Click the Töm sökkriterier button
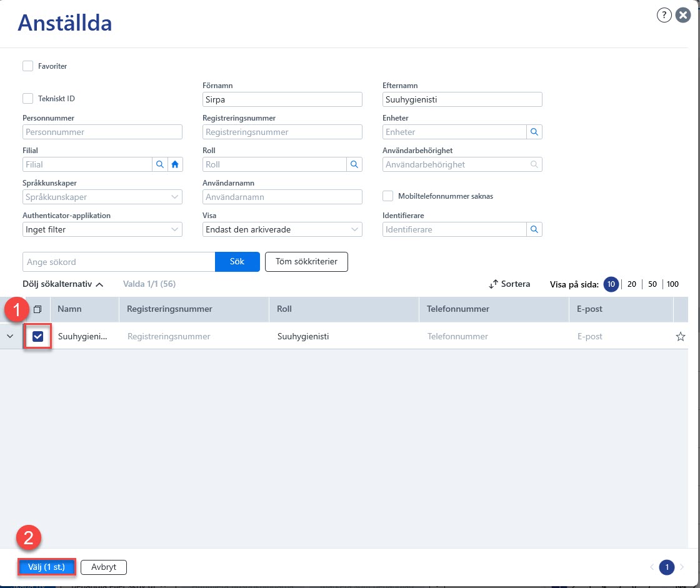The width and height of the screenshot is (700, 588). point(306,262)
